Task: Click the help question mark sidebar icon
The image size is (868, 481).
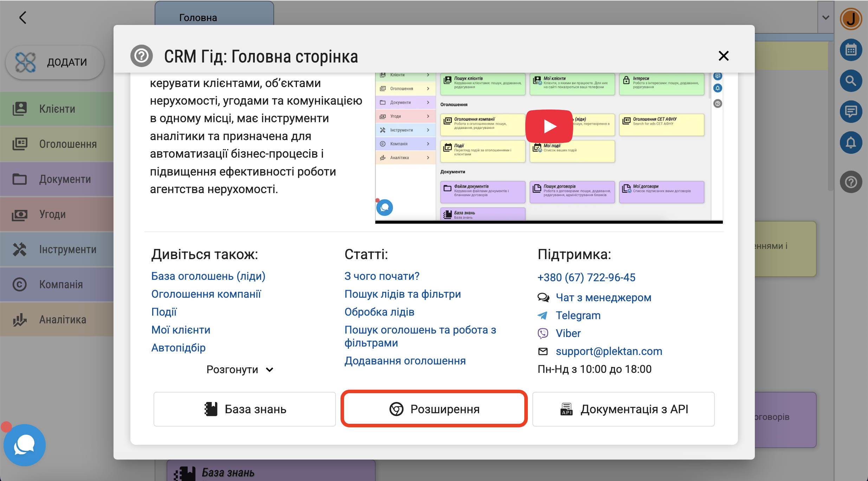Action: [x=851, y=182]
